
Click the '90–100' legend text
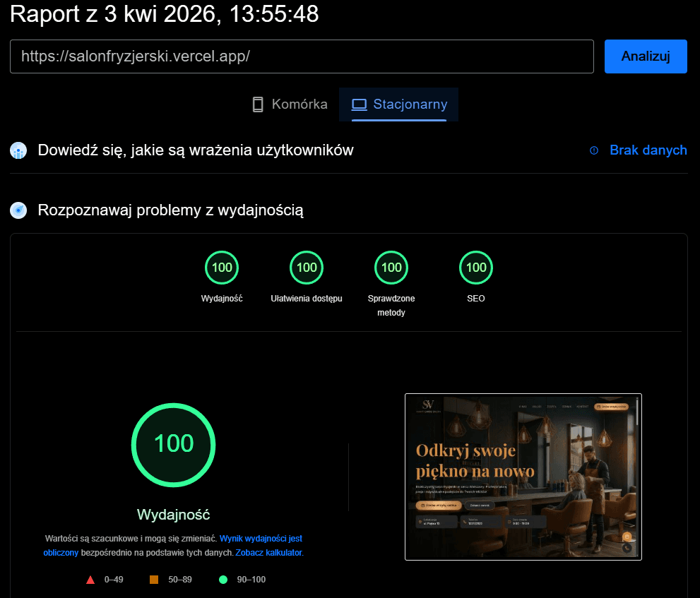point(251,580)
